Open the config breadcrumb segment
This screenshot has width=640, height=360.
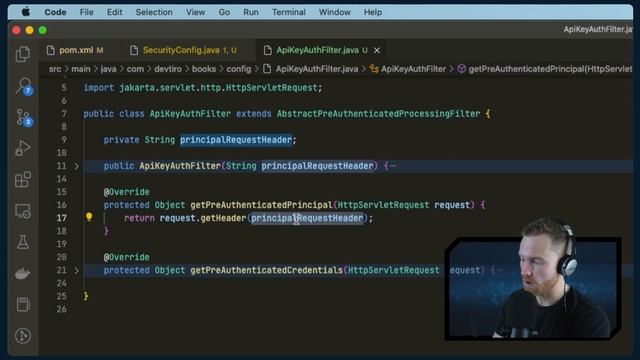[x=239, y=69]
